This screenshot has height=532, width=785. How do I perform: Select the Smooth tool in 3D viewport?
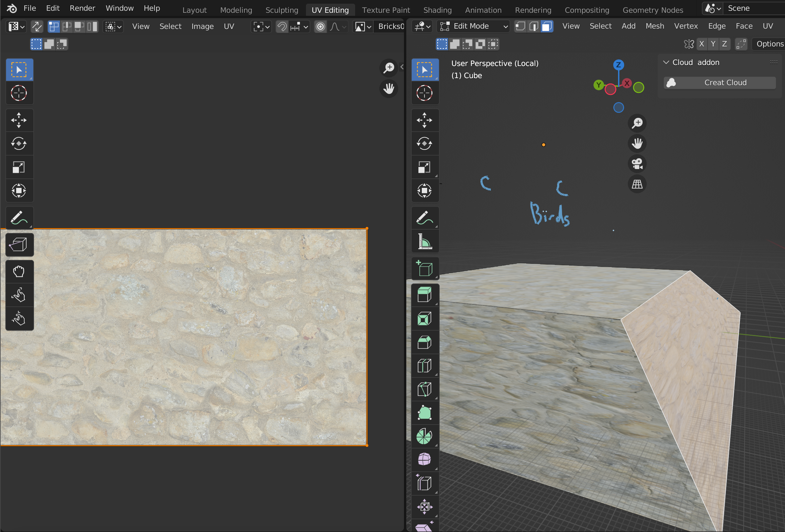pyautogui.click(x=425, y=460)
